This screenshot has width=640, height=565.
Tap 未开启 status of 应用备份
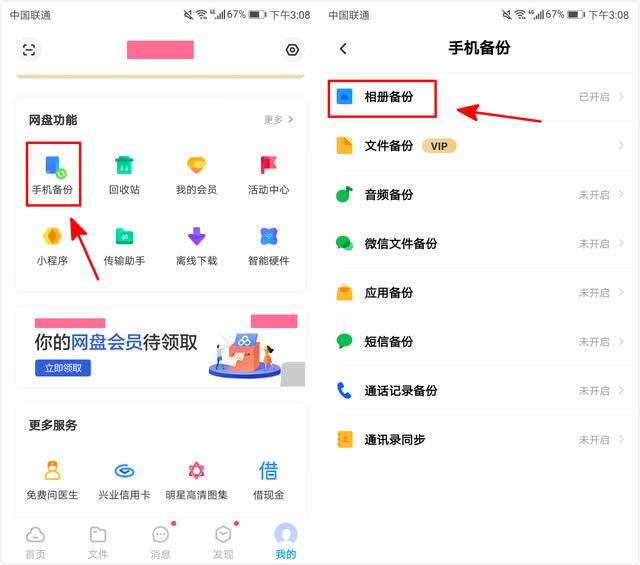click(x=594, y=293)
